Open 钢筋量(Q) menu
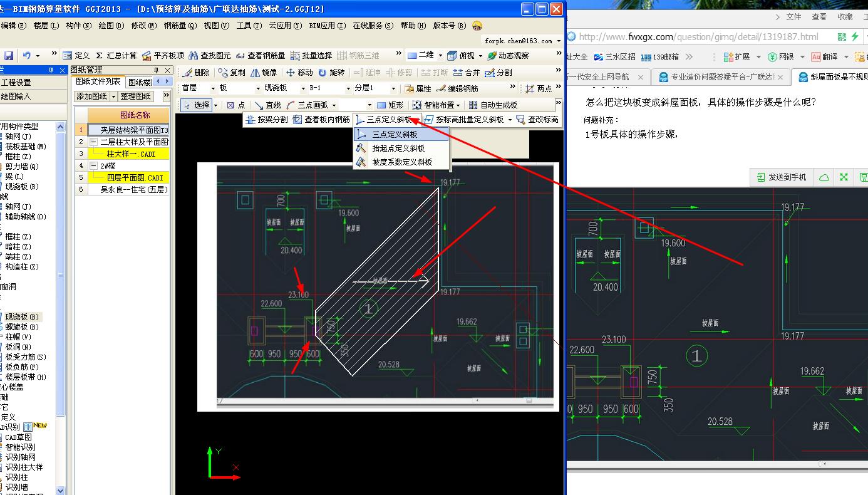This screenshot has height=495, width=868. 180,26
